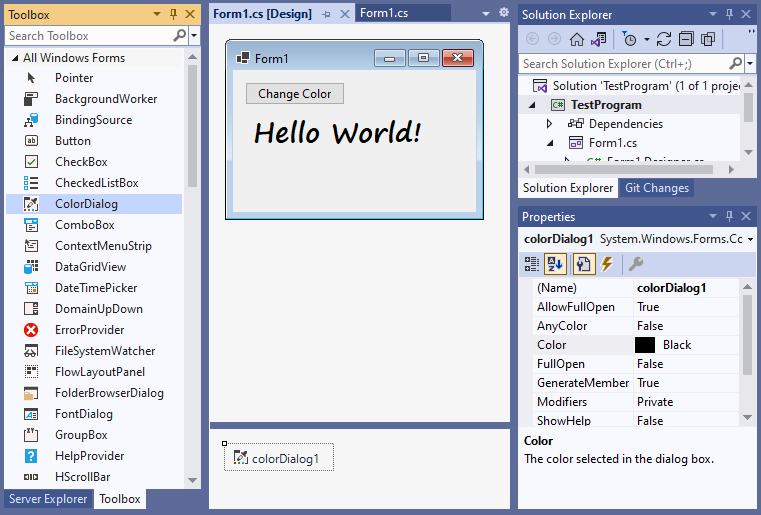
Task: Click the Search Solution Explorer field
Action: (x=624, y=64)
